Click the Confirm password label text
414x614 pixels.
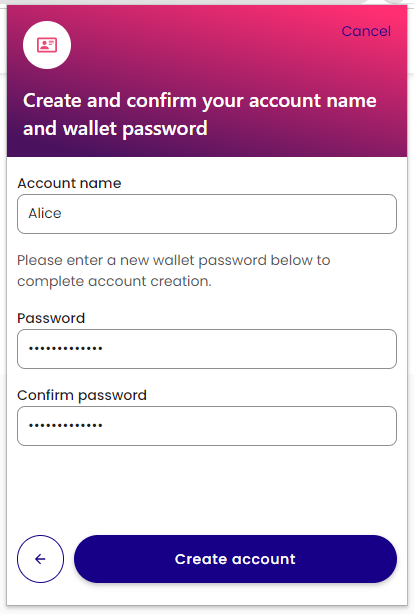pyautogui.click(x=82, y=395)
